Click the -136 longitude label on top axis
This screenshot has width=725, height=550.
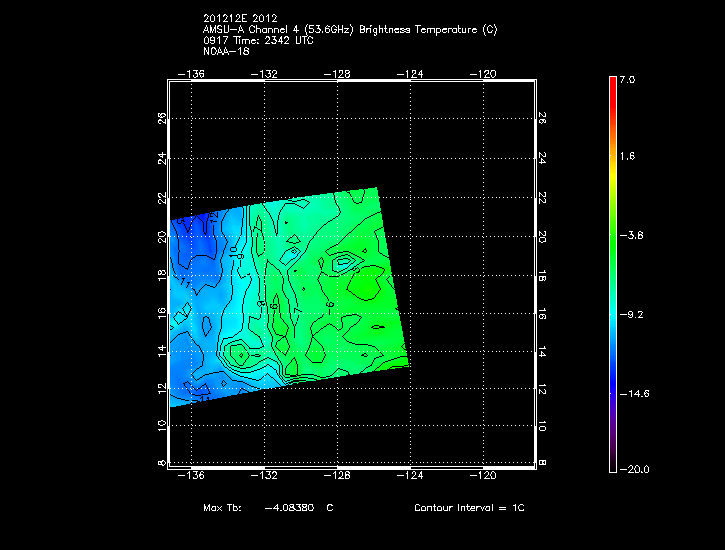click(x=190, y=74)
